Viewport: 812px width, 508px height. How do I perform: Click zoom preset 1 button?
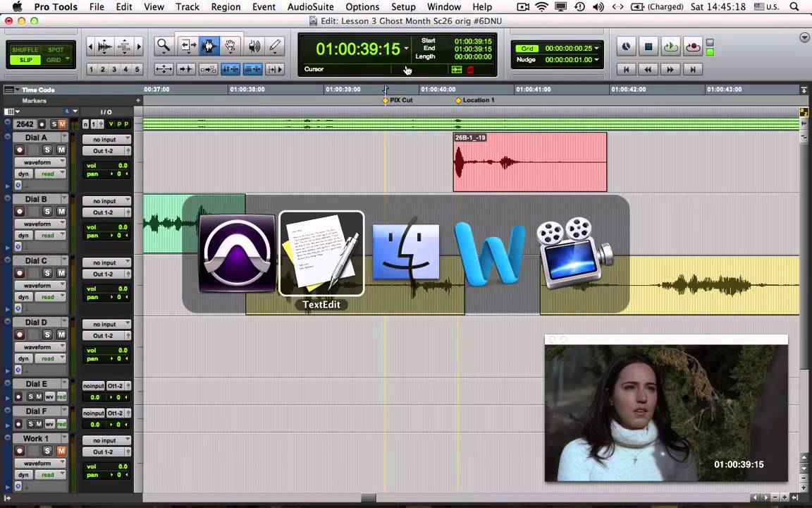coord(91,69)
